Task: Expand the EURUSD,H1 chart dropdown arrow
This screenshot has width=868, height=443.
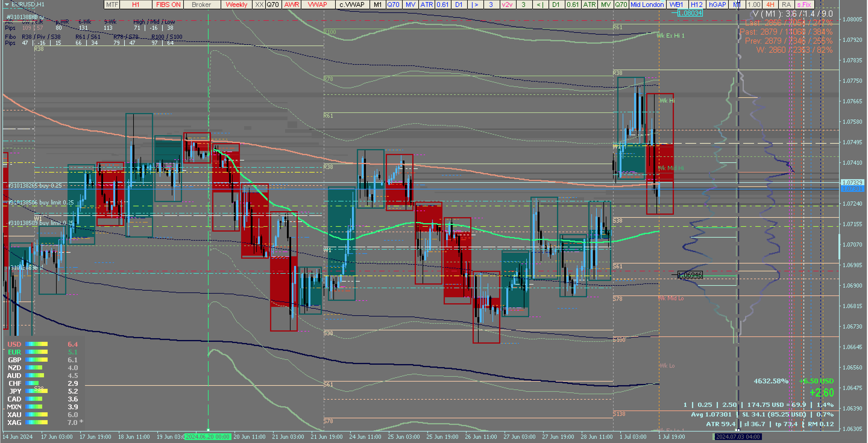Action: pyautogui.click(x=6, y=5)
